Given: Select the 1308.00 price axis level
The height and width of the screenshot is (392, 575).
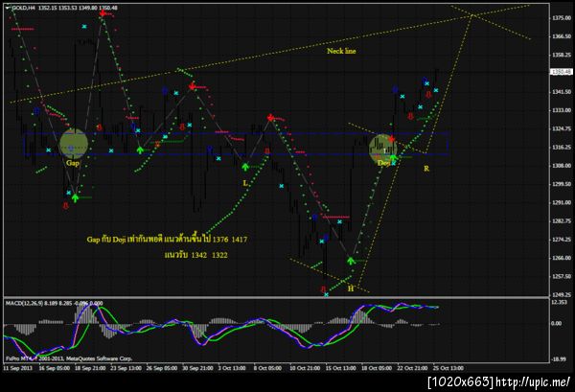Looking at the screenshot, I should [x=562, y=166].
